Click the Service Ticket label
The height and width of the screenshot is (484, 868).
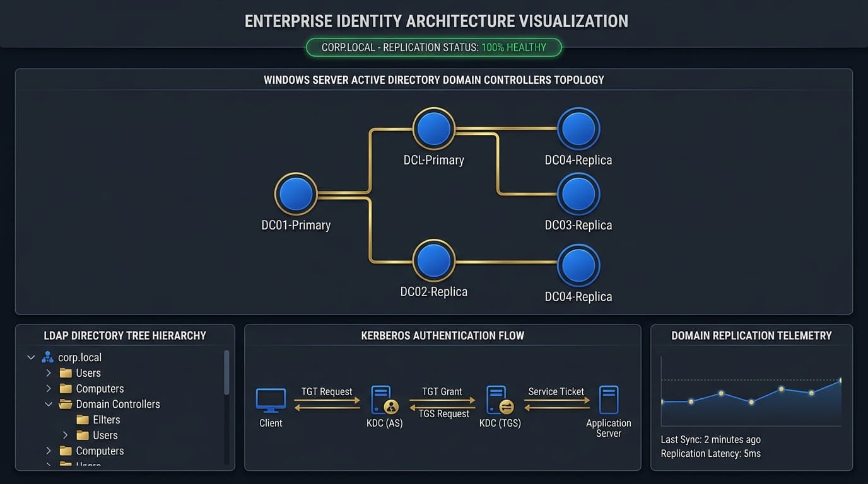click(556, 391)
